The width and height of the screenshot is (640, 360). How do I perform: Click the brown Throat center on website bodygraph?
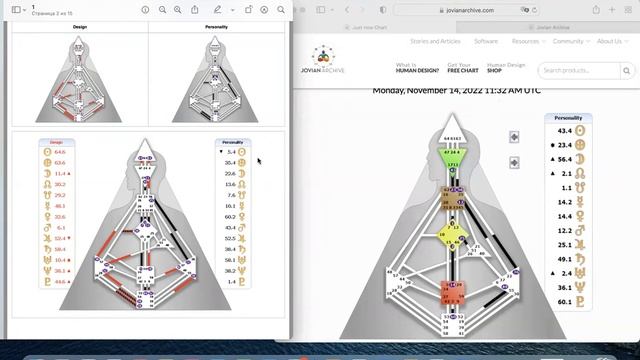tap(453, 199)
